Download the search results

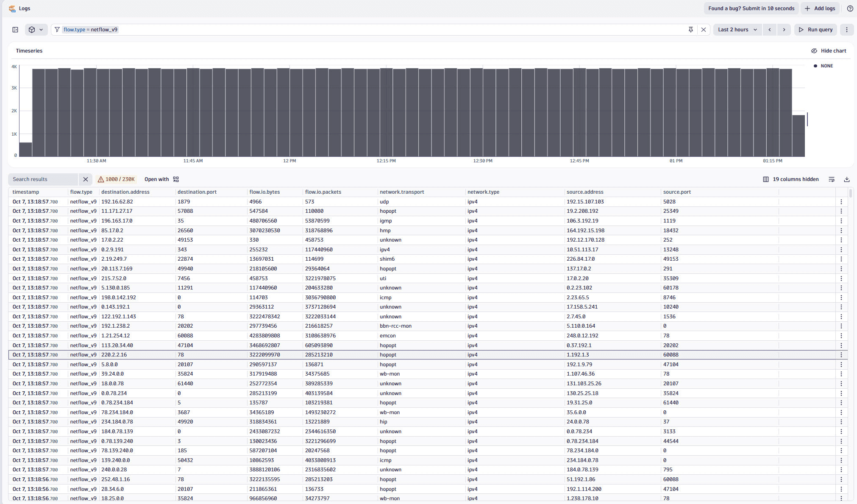tap(847, 179)
